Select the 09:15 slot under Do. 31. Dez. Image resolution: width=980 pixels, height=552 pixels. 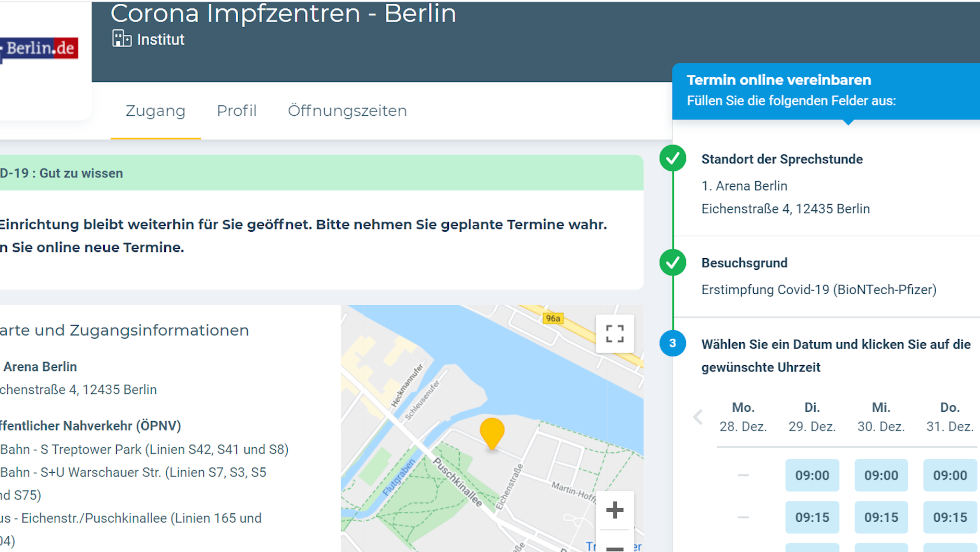point(950,517)
